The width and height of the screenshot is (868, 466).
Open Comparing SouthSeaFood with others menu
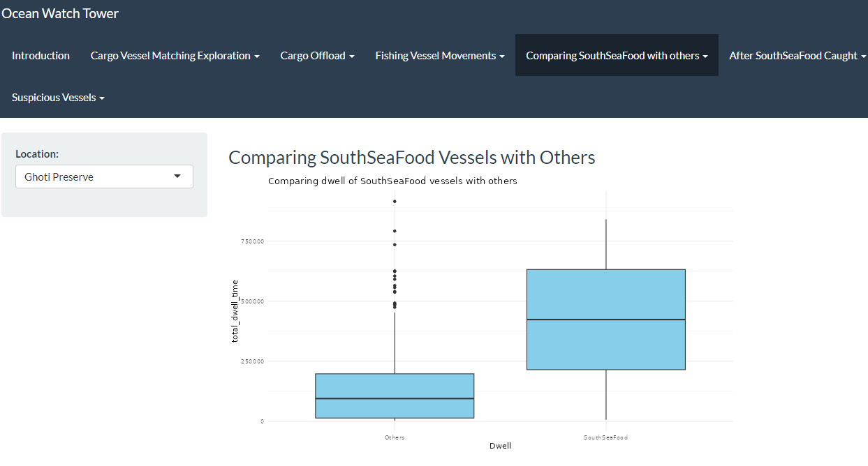(x=617, y=56)
